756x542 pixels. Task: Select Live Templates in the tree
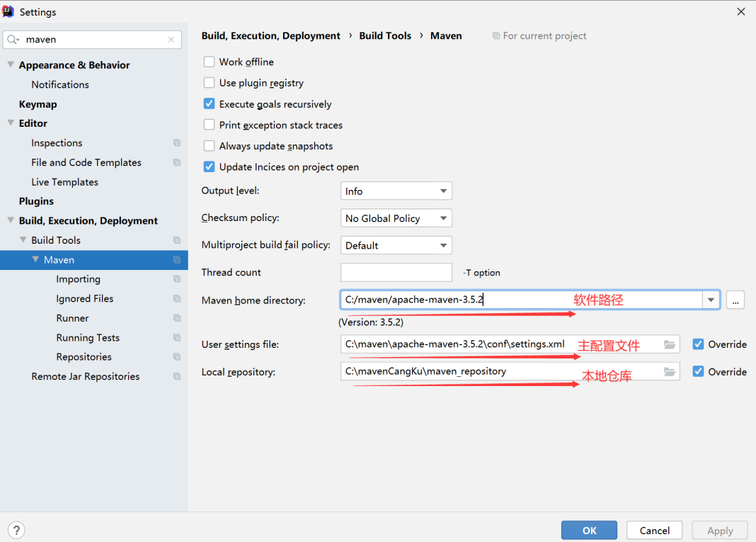[64, 182]
